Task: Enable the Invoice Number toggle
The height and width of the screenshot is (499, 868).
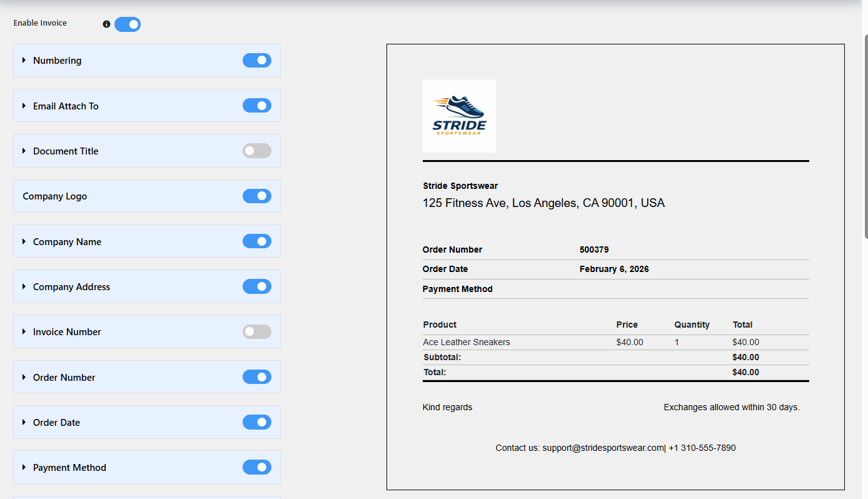Action: (257, 331)
